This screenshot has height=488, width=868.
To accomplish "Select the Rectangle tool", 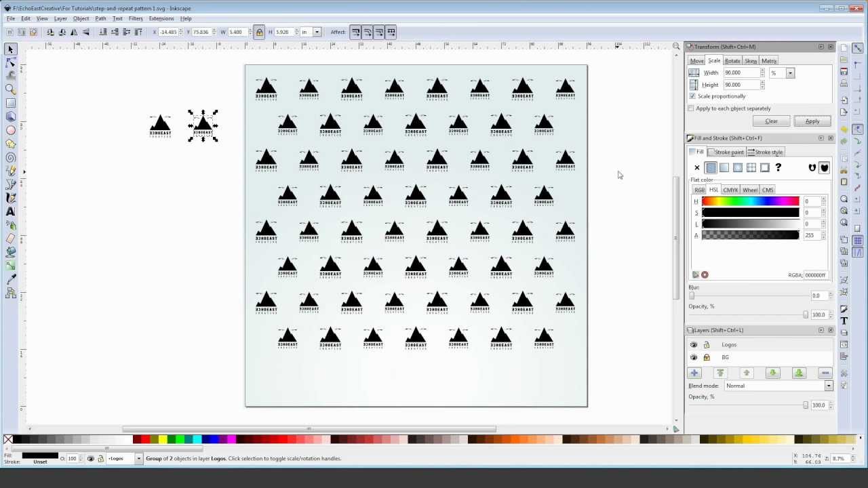I will 10,103.
